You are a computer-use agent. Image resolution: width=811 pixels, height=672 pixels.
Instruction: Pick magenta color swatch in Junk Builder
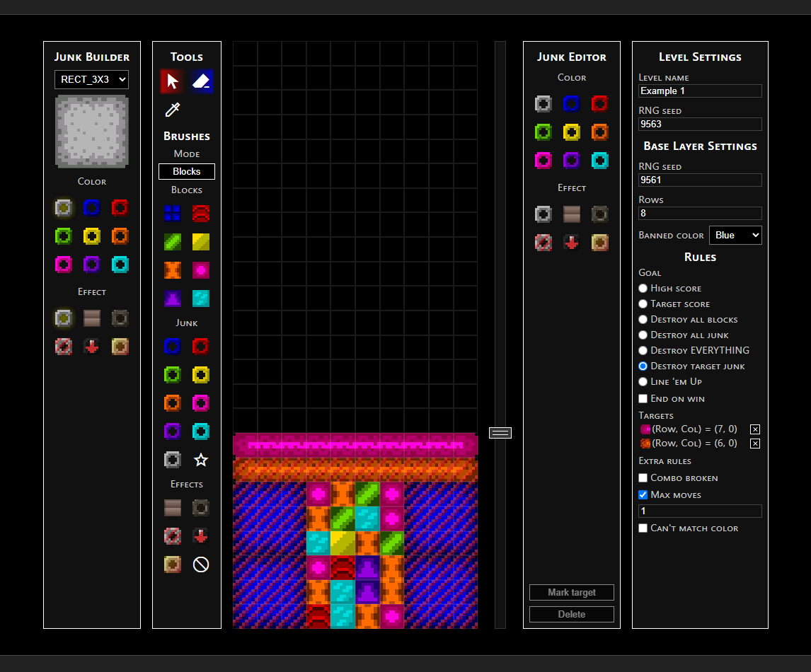click(64, 265)
